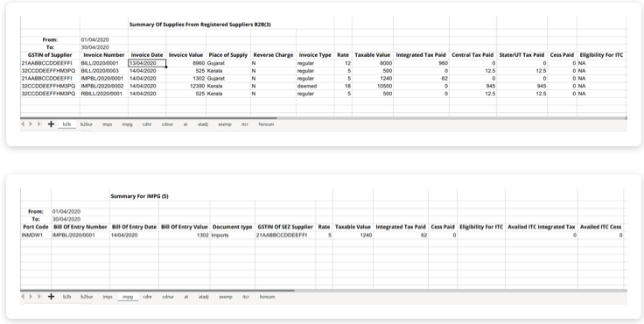Image resolution: width=644 pixels, height=324 pixels.
Task: Click the 'GSTIN of Supplier' column header
Action: (50, 54)
